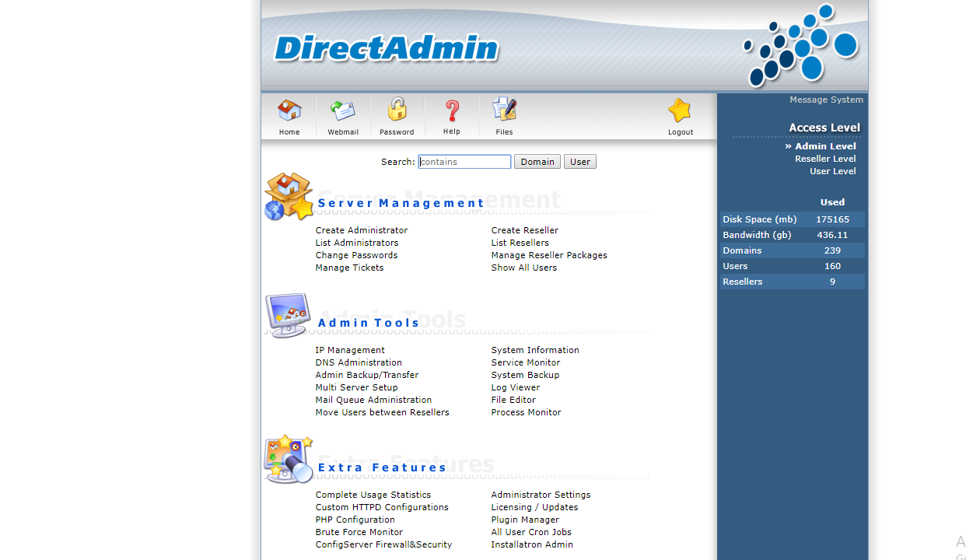Open All User Cron Jobs
Image resolution: width=966 pixels, height=560 pixels.
(531, 532)
